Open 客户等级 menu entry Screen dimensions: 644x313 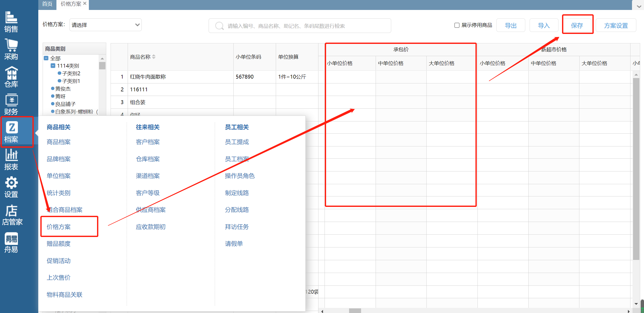tap(148, 193)
